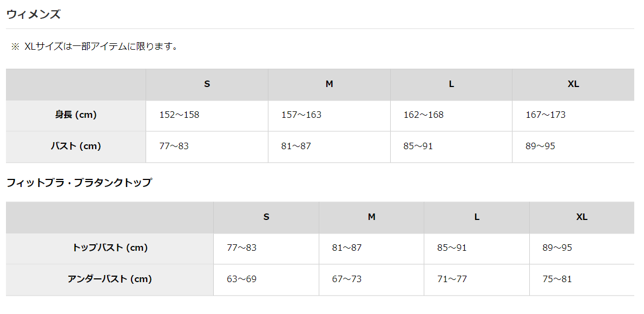Viewport: 644px width, 314px height.
Task: Click the フィットブラ・ブラタンクトップ heading
Action: [79, 183]
